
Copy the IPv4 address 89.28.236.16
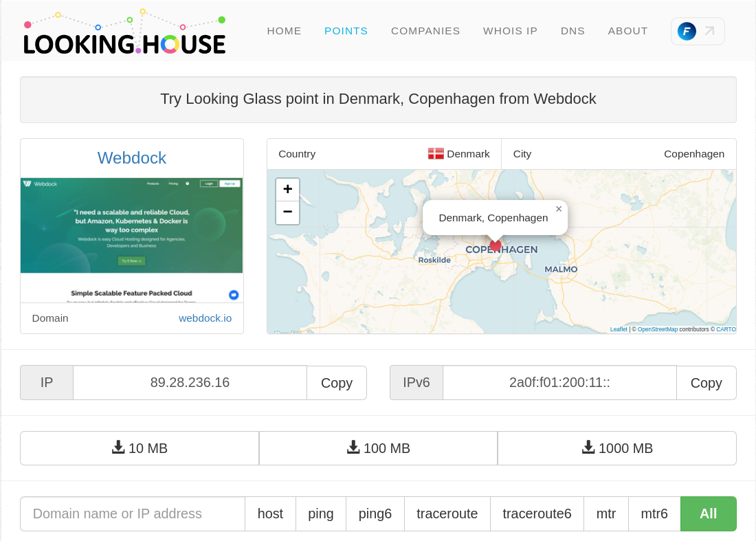coord(336,383)
